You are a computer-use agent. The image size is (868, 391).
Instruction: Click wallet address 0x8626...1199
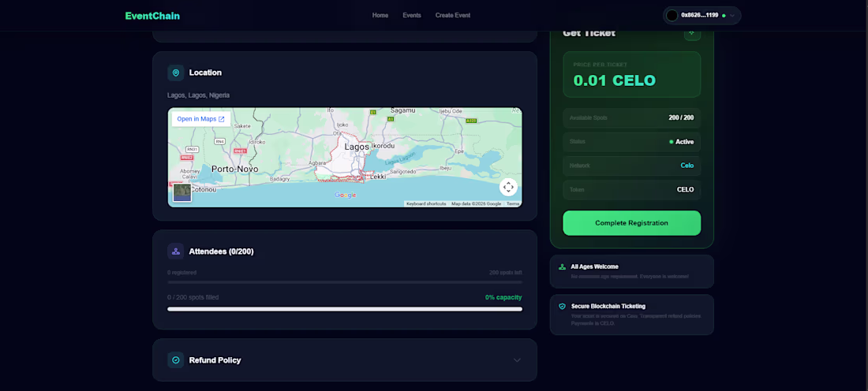(x=700, y=16)
